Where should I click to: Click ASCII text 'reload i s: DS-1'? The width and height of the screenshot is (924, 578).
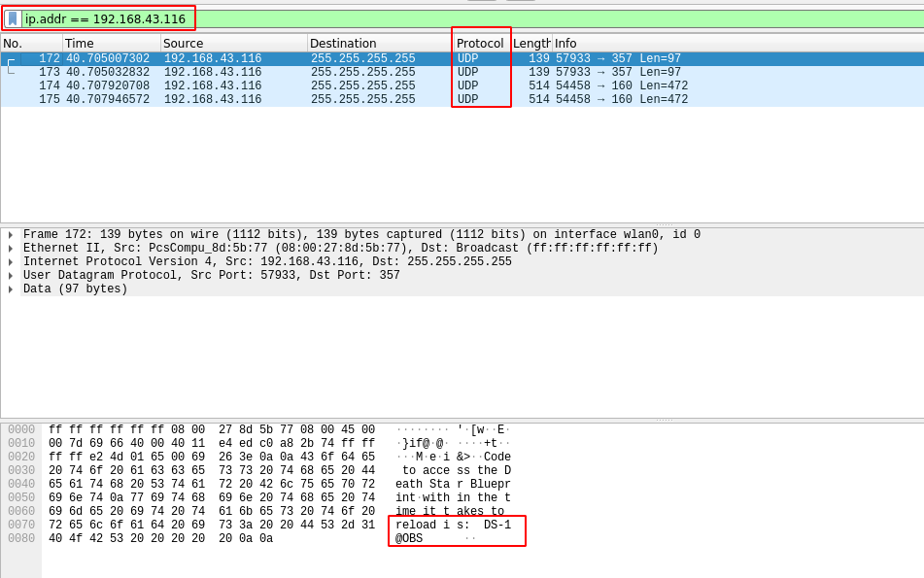coord(453,525)
